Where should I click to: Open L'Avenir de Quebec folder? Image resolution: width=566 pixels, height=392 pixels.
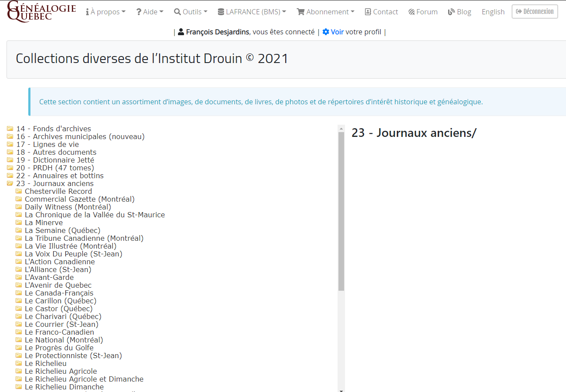pyautogui.click(x=58, y=285)
